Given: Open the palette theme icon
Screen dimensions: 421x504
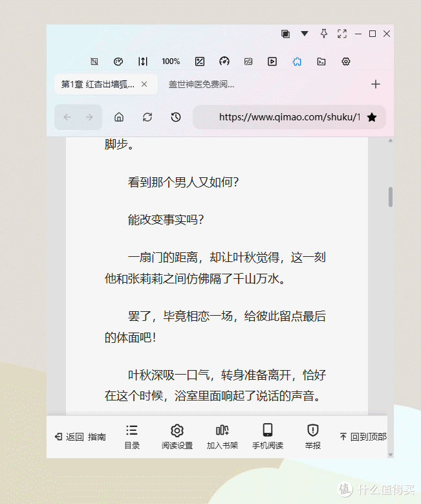Looking at the screenshot, I should [118, 61].
